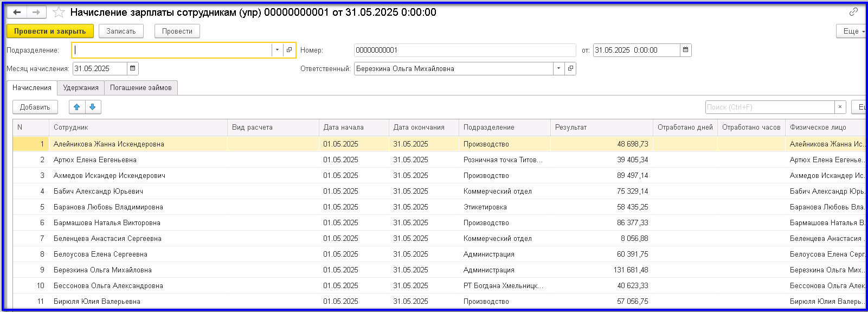The image size is (868, 312).
Task: Clear the search field with X
Action: [x=840, y=107]
